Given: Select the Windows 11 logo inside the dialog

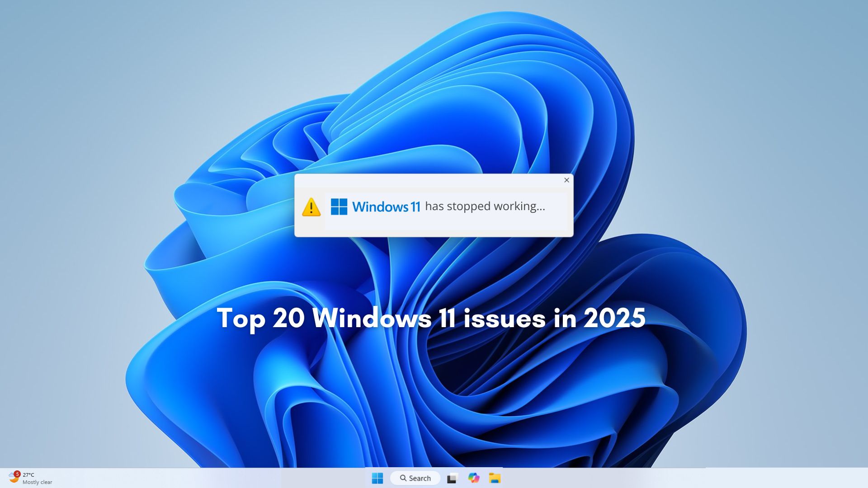Looking at the screenshot, I should click(x=339, y=206).
